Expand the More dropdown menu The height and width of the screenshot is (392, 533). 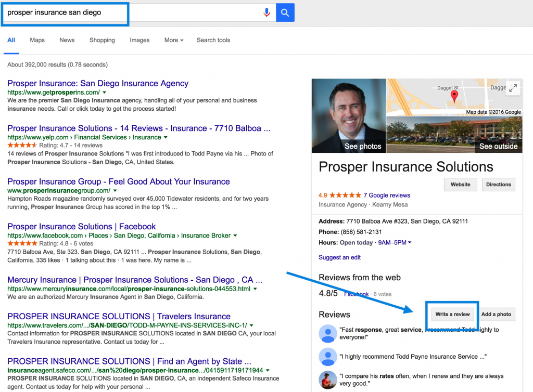point(174,40)
